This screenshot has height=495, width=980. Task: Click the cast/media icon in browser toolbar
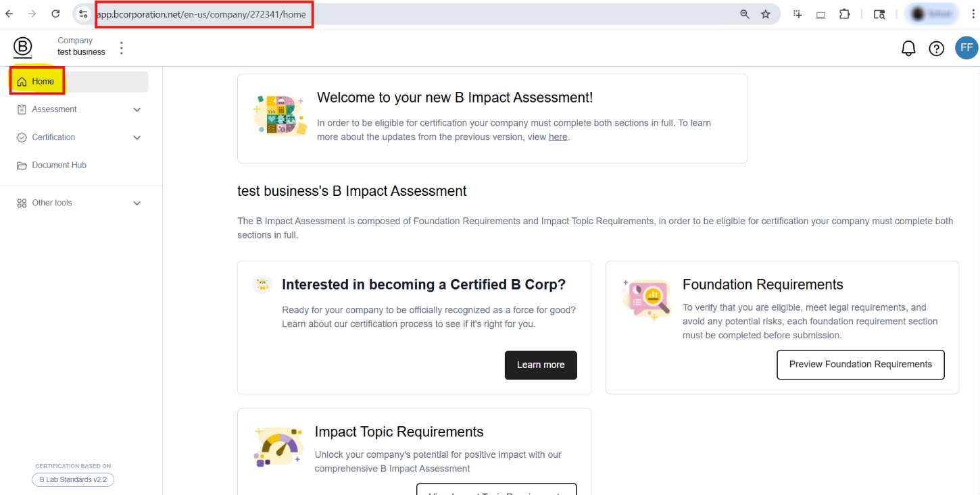(x=820, y=14)
